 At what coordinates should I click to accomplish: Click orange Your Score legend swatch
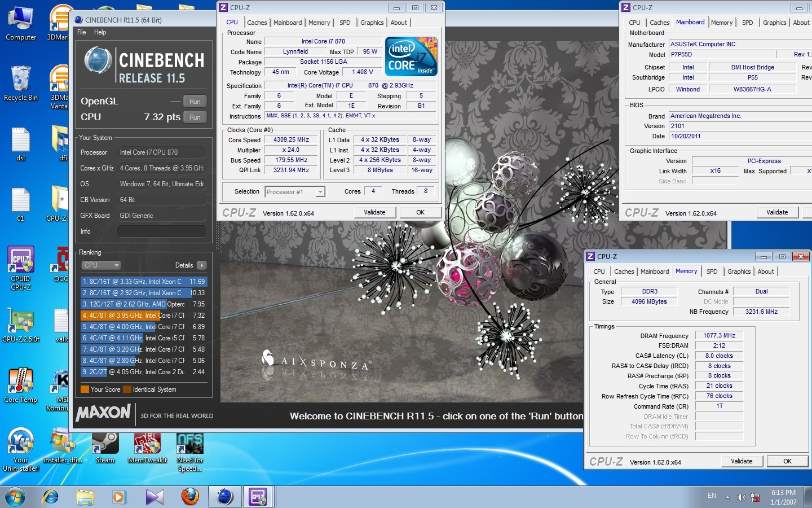(85, 389)
